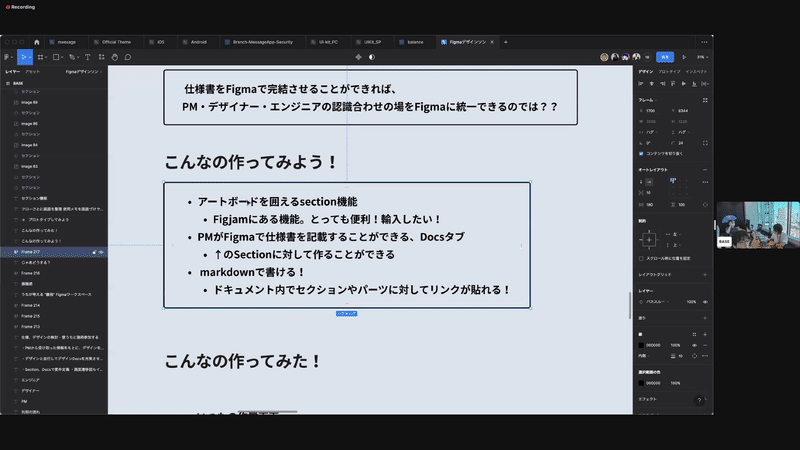The height and width of the screenshot is (450, 800).
Task: Click the independent corners icon
Action: pyautogui.click(x=705, y=143)
